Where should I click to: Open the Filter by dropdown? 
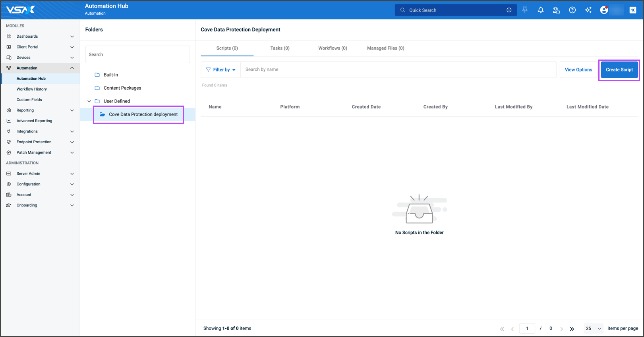point(221,70)
